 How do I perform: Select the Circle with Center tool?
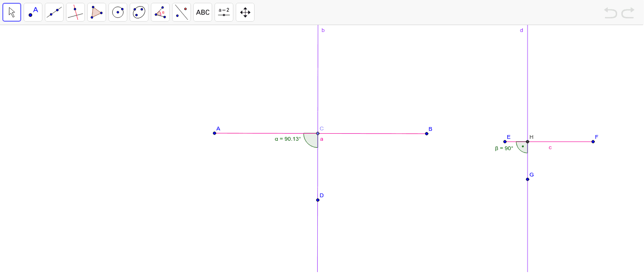[117, 12]
